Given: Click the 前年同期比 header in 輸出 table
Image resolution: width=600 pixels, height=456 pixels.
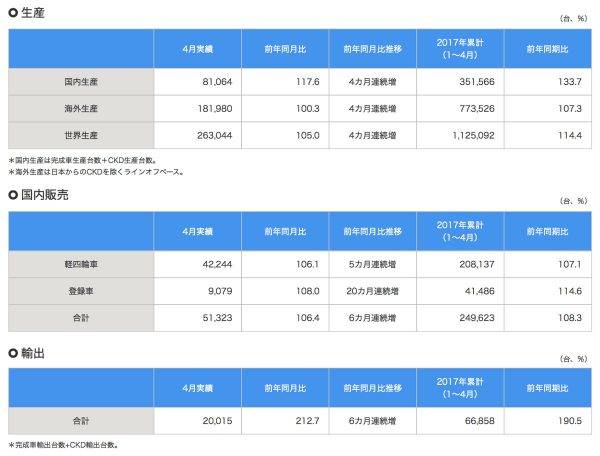Looking at the screenshot, I should point(548,388).
